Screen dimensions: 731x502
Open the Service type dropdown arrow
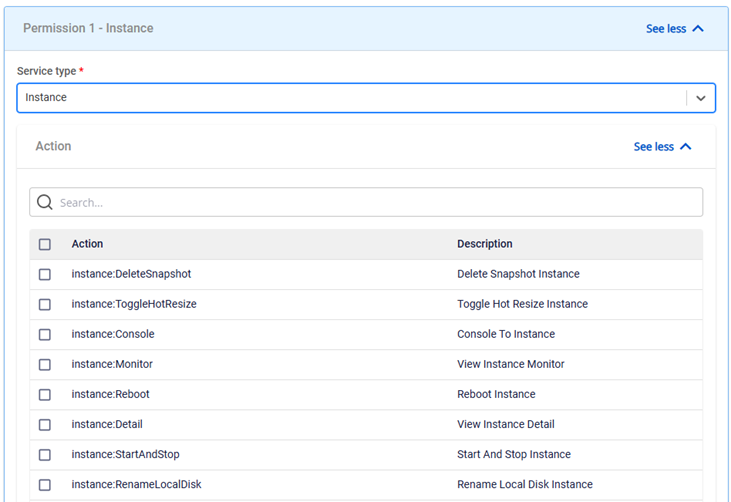pos(700,98)
